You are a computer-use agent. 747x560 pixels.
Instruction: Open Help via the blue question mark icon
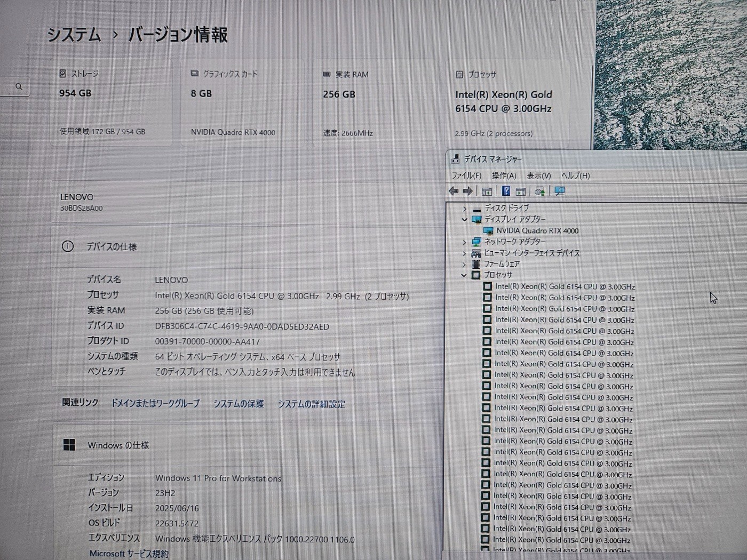coord(506,191)
